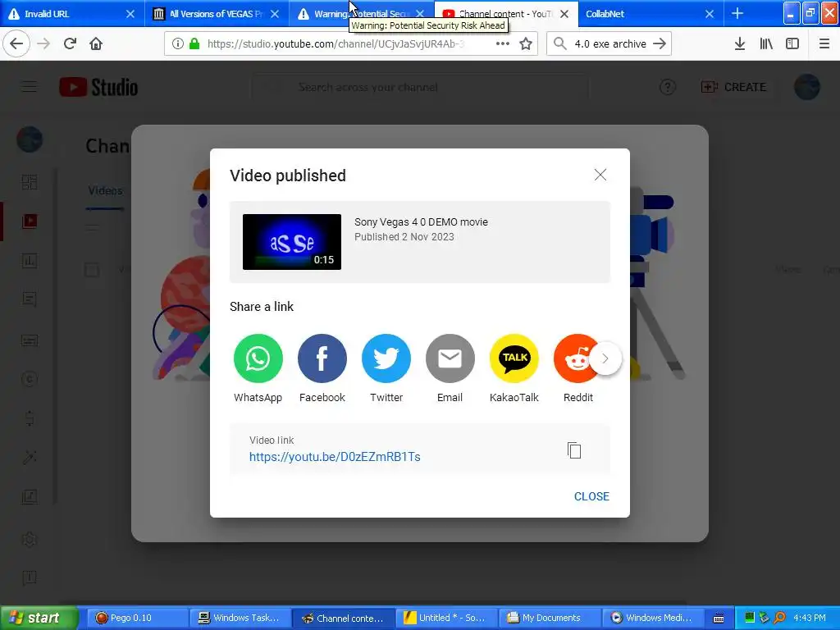This screenshot has height=630, width=840.
Task: Open the browser downloads panel
Action: 740,44
